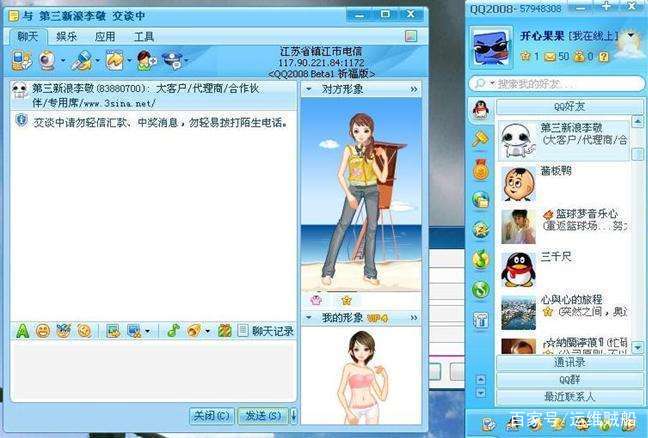Click the money bag icon beside 0
This screenshot has width=648, height=438.
tap(579, 56)
